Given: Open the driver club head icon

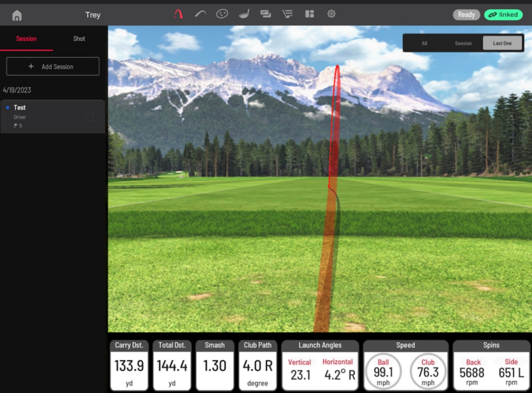Looking at the screenshot, I should point(244,14).
